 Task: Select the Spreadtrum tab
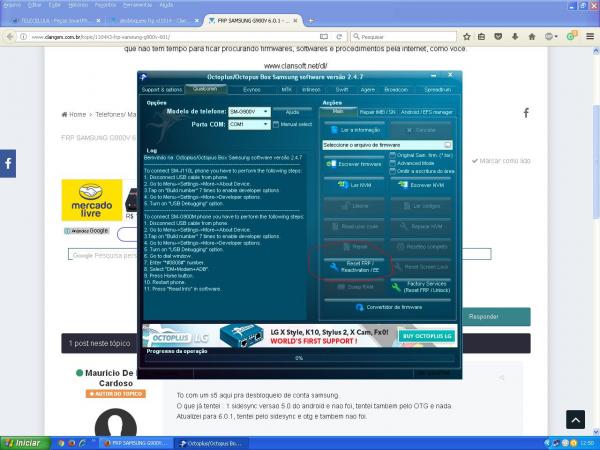coord(437,90)
